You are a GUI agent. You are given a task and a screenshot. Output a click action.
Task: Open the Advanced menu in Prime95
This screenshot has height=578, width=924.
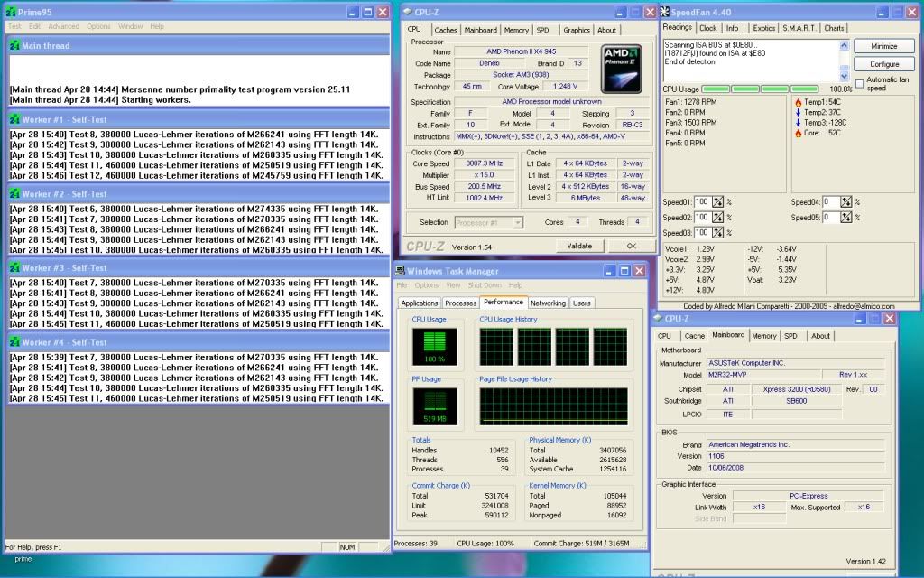[x=63, y=26]
